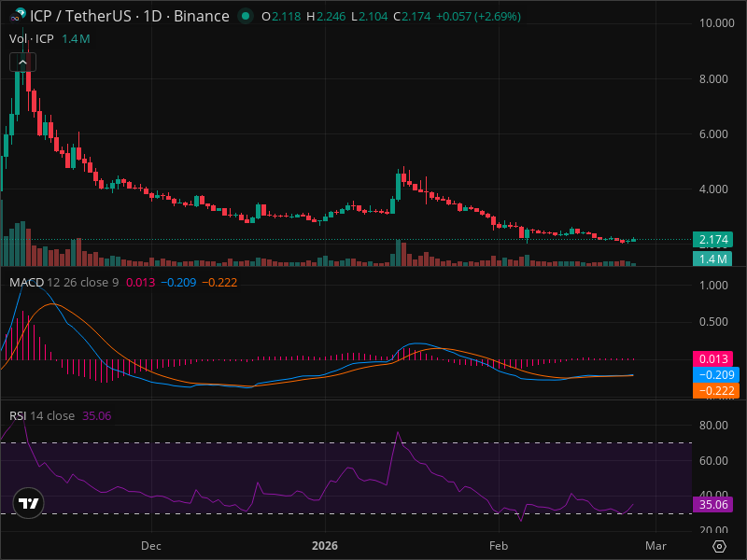Click the open price value O 2.118
Screen dimensions: 747x560
(x=281, y=17)
